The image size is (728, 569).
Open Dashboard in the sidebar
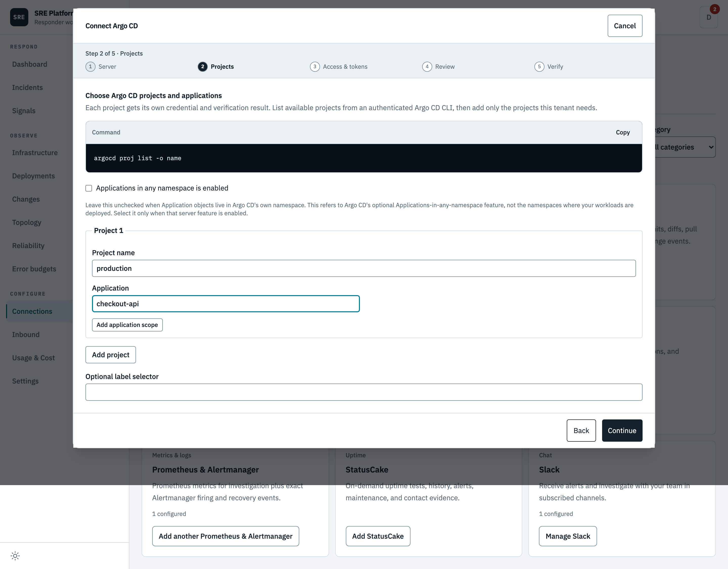30,64
